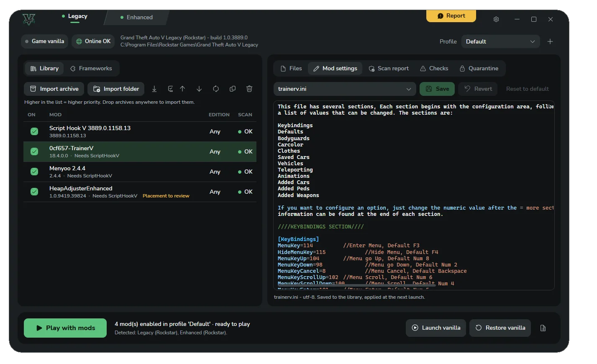The width and height of the screenshot is (597, 364).
Task: Switch to the Legacy edition tab
Action: tap(74, 16)
